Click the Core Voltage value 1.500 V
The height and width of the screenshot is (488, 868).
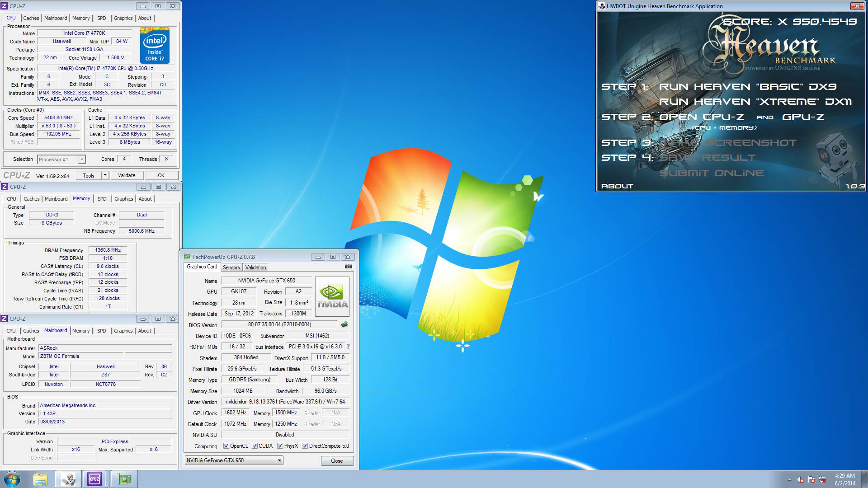pyautogui.click(x=115, y=57)
